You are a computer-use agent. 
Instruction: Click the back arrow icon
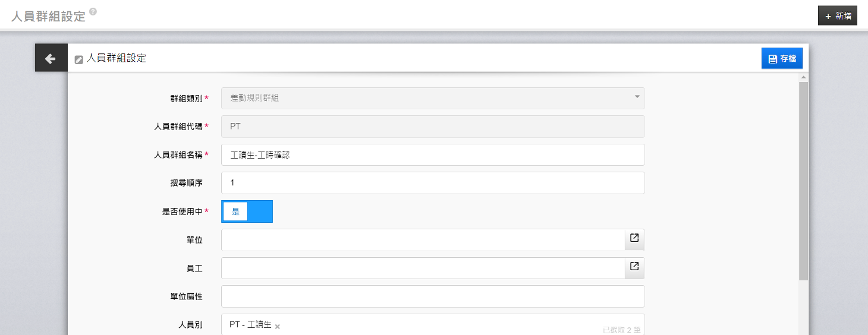coord(51,58)
